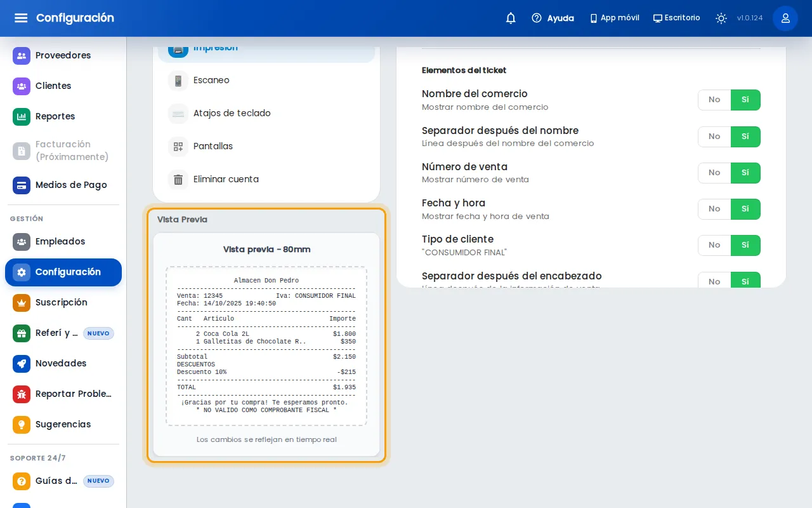Select Atajos de teclado tab

266,114
